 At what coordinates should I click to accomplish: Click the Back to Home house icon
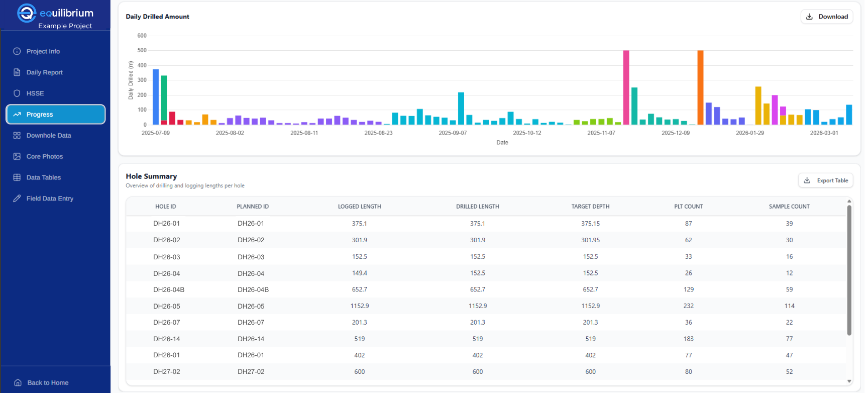pyautogui.click(x=18, y=382)
